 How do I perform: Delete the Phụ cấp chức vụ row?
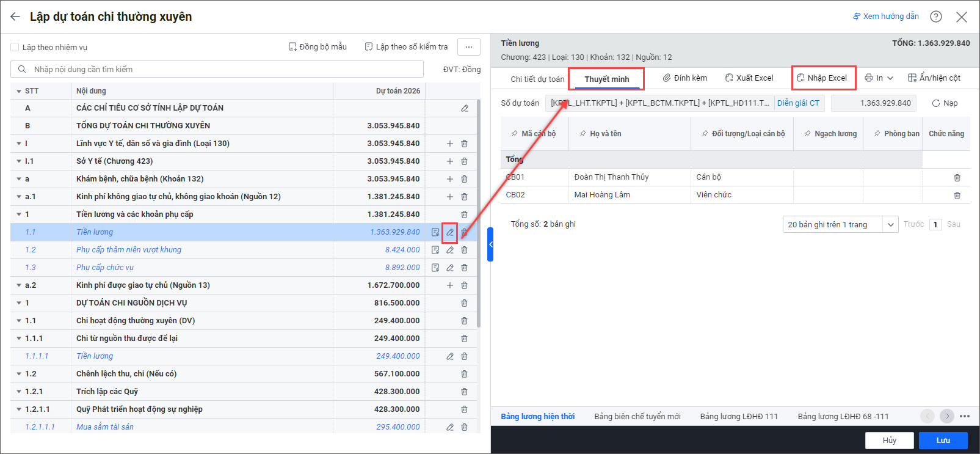464,268
